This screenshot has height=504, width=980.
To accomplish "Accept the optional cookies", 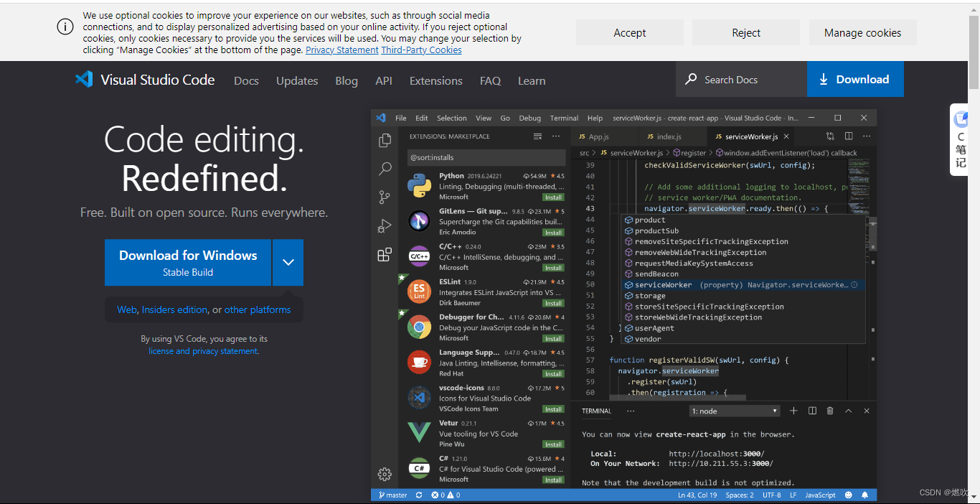I will pos(630,32).
